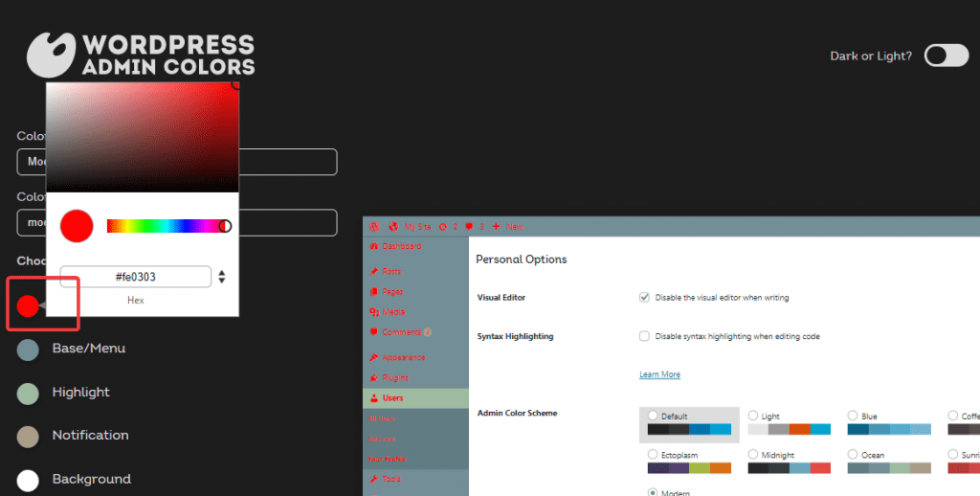Open Tools in the preview sidebar

point(391,479)
